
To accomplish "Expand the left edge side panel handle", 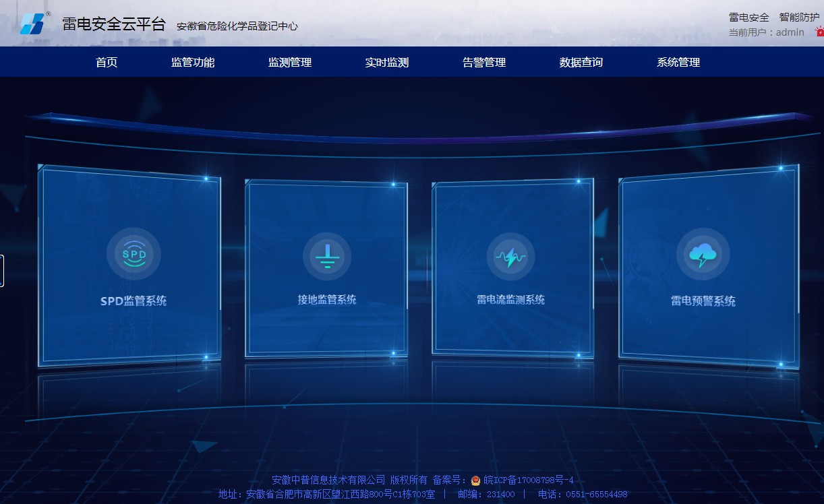I will click(2, 270).
